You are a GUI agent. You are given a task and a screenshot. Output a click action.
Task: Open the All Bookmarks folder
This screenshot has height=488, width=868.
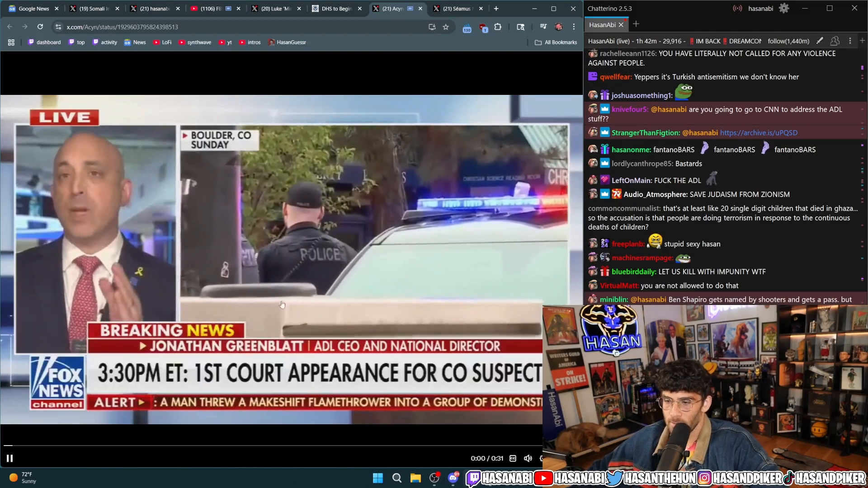[x=556, y=42]
